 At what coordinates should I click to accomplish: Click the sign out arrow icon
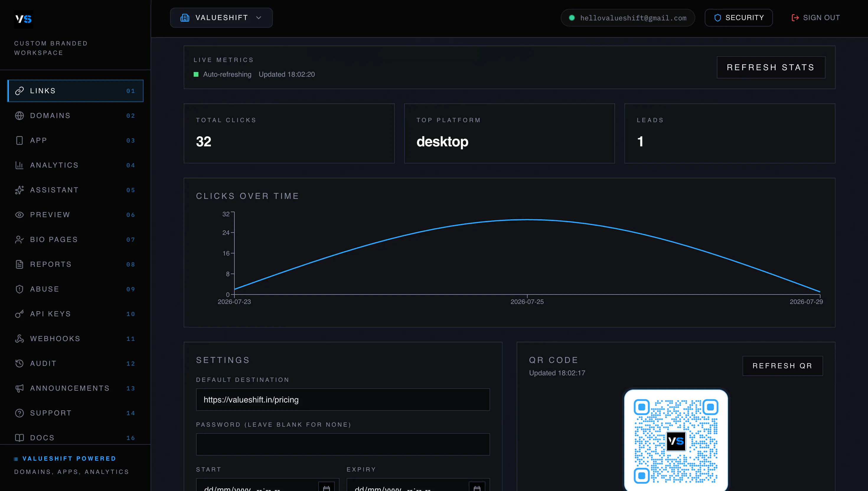[x=795, y=17]
